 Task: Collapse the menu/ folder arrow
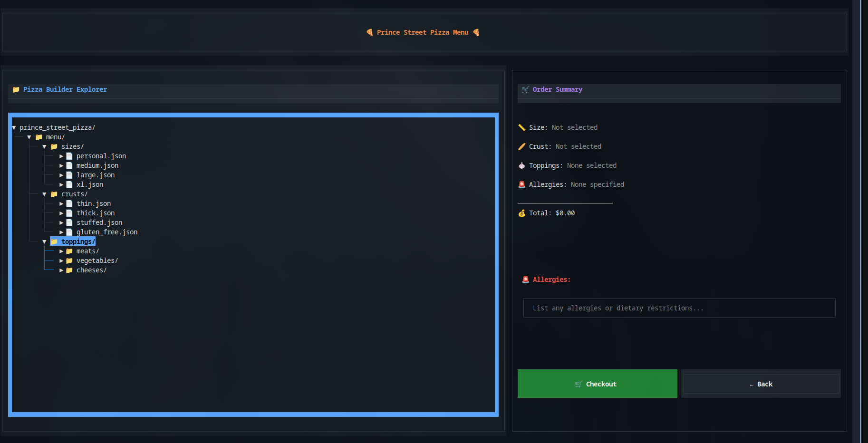tap(29, 137)
